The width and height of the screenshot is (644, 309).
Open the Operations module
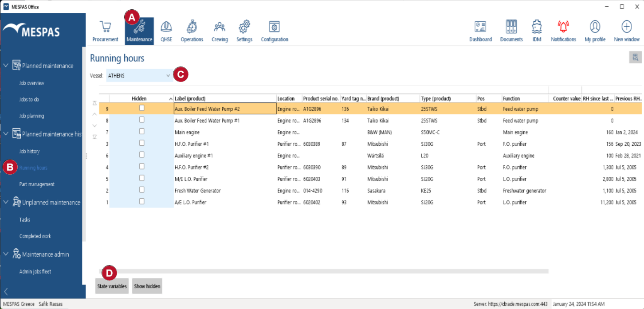[192, 31]
